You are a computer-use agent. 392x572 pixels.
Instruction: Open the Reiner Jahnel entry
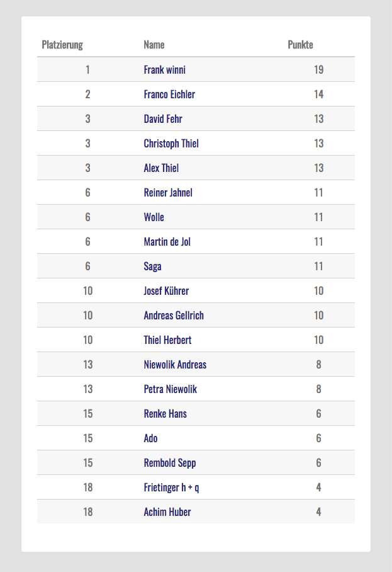click(168, 193)
